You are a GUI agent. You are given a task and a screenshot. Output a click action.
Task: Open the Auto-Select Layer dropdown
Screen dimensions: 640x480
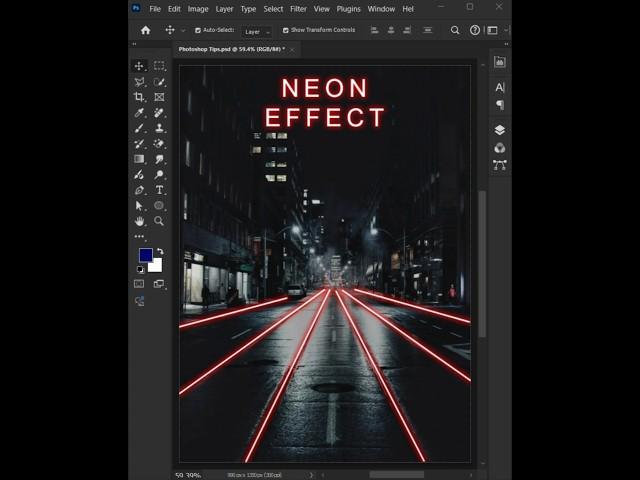256,31
